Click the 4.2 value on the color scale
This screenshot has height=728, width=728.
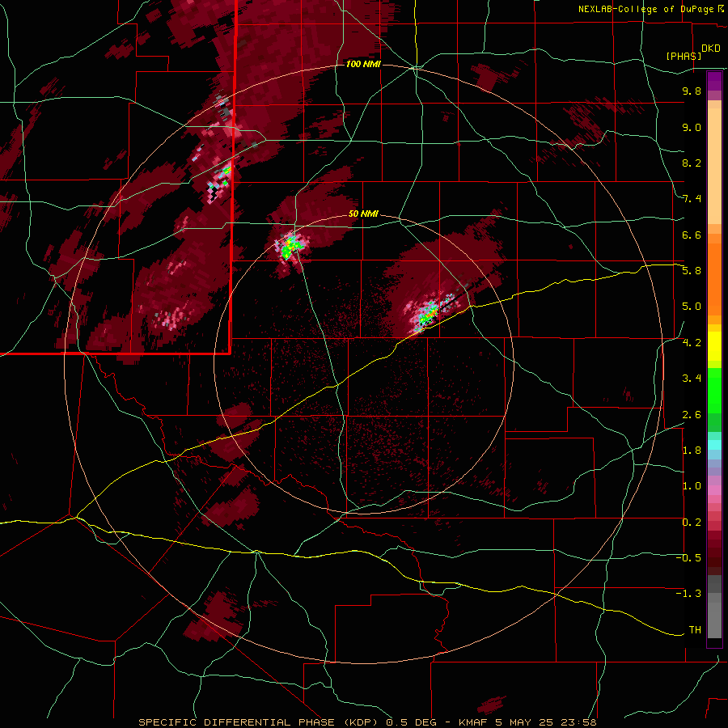coord(692,343)
